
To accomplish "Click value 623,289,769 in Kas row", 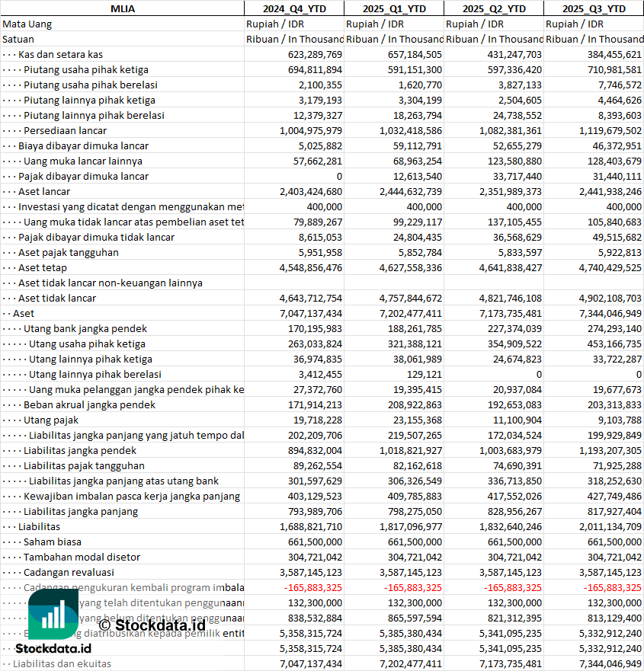I will (315, 55).
